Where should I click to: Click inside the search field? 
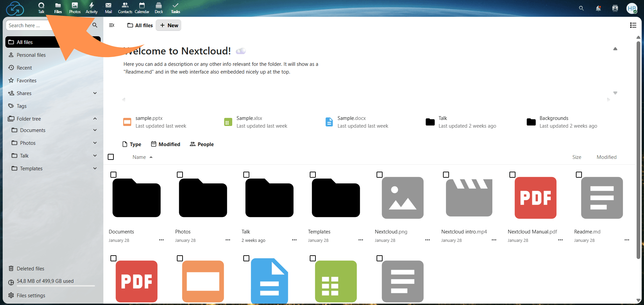pos(44,25)
